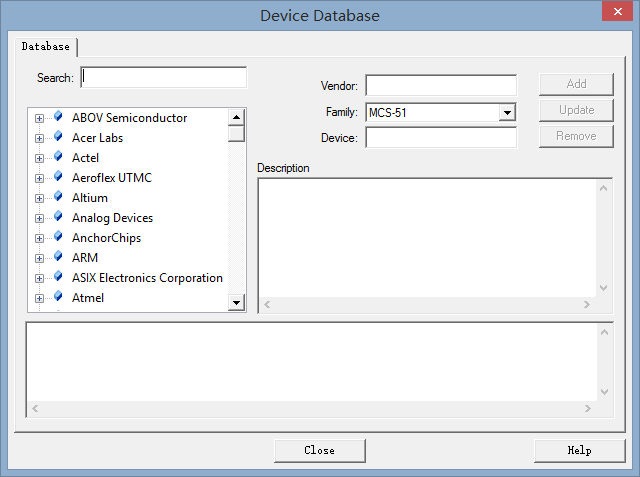Click the ARM vendor chip icon
The height and width of the screenshot is (477, 640).
[58, 257]
